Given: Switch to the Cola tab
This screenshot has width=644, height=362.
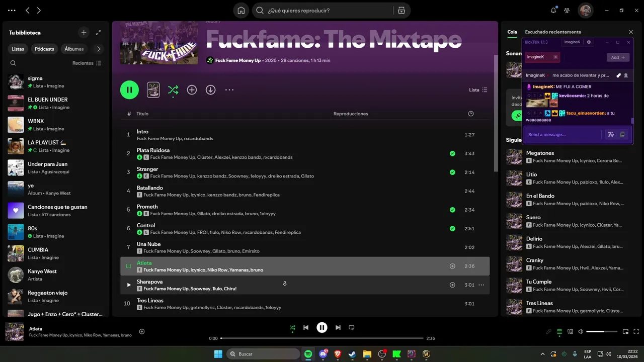Looking at the screenshot, I should (x=512, y=32).
